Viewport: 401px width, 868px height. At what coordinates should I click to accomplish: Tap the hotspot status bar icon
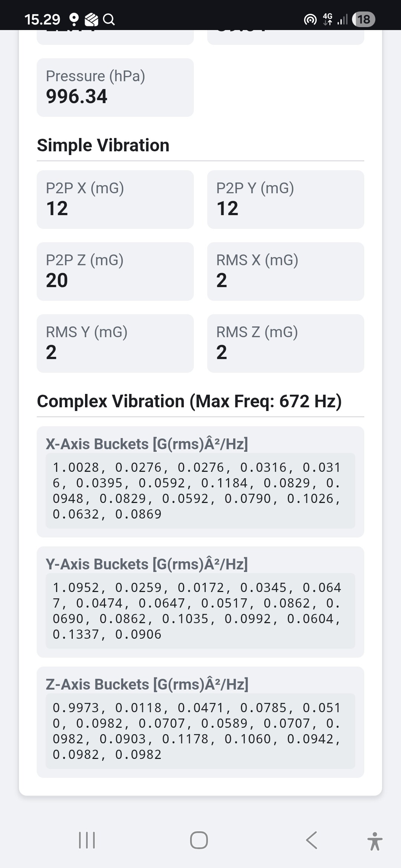click(x=310, y=19)
